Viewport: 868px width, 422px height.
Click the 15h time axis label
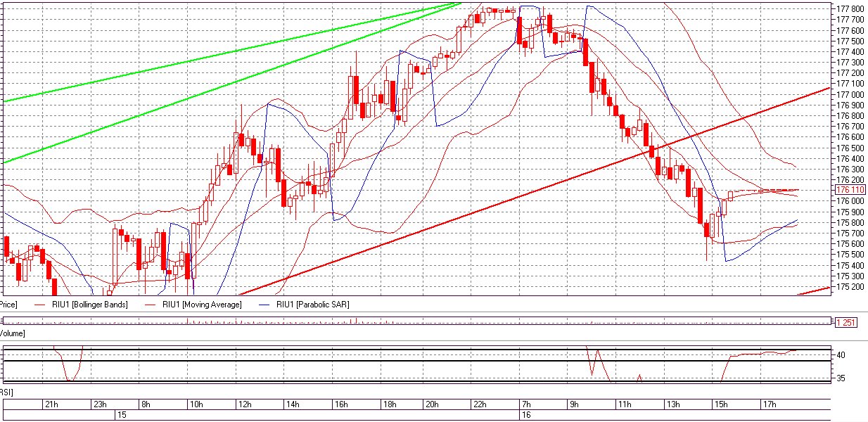[x=721, y=404]
